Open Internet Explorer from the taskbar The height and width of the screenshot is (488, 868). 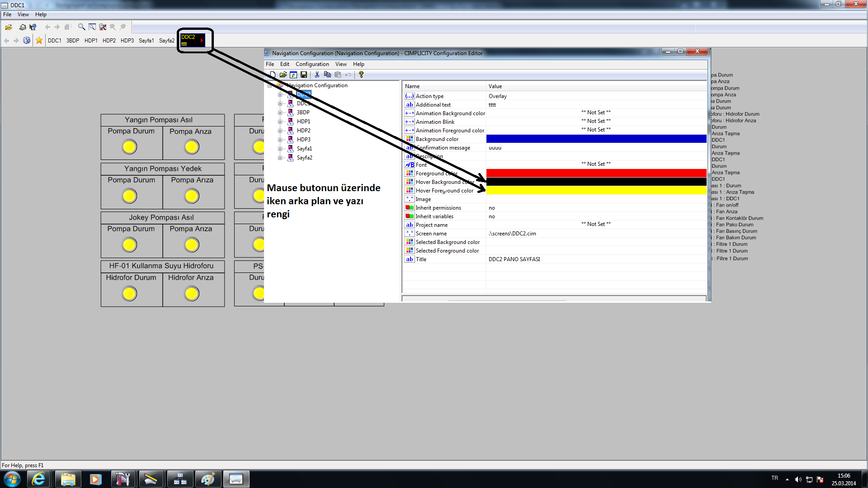39,479
